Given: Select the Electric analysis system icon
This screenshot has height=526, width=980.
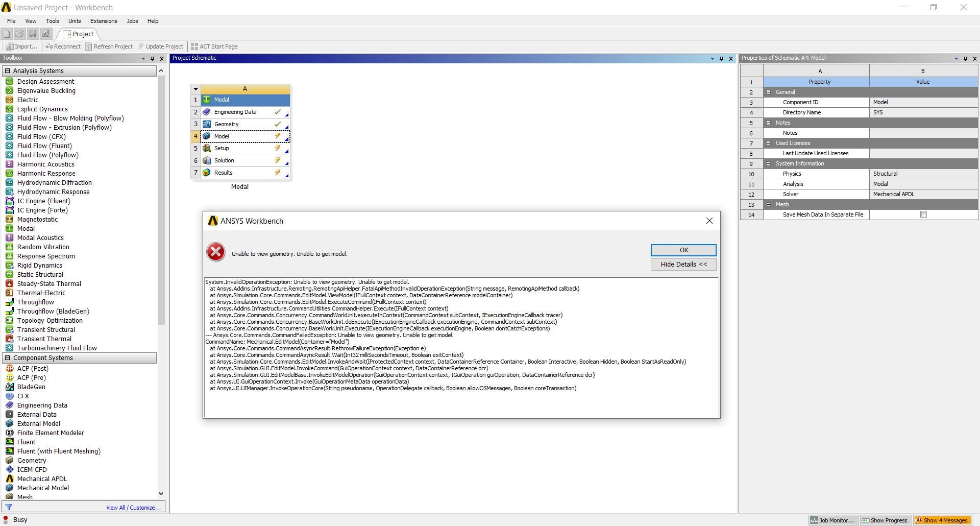Looking at the screenshot, I should (9, 100).
